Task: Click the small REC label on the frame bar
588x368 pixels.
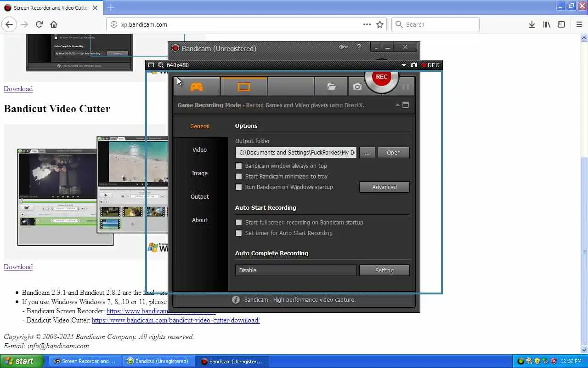Action: (431, 65)
